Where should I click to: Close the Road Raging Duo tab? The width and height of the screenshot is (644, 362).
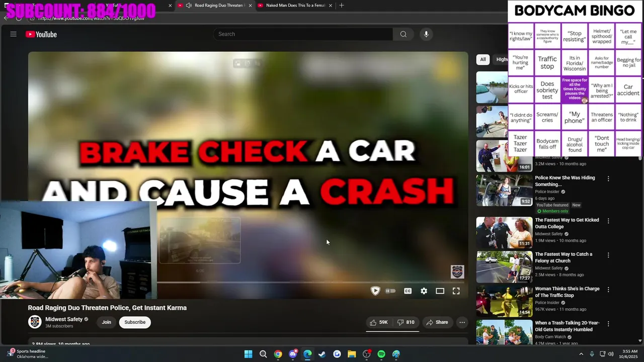click(250, 5)
